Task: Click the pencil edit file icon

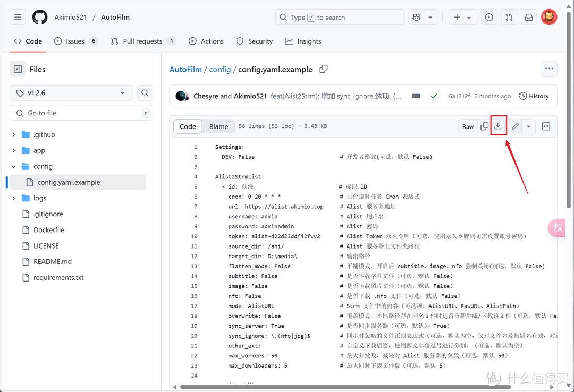Action: point(515,126)
